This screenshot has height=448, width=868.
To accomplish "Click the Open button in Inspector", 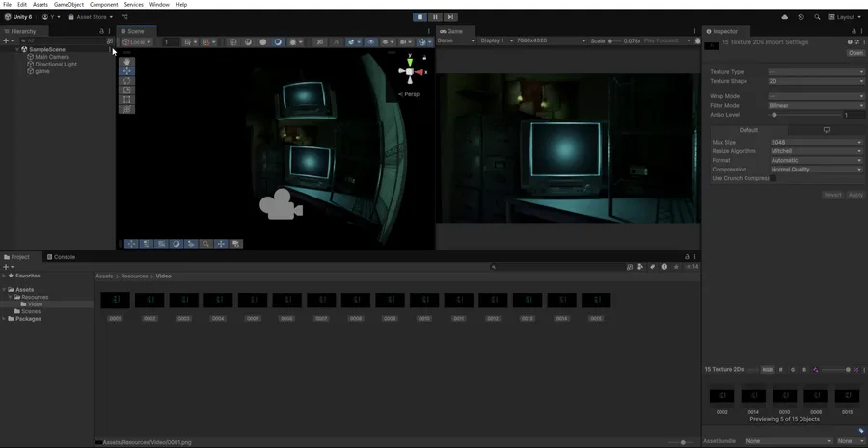I will click(x=855, y=53).
